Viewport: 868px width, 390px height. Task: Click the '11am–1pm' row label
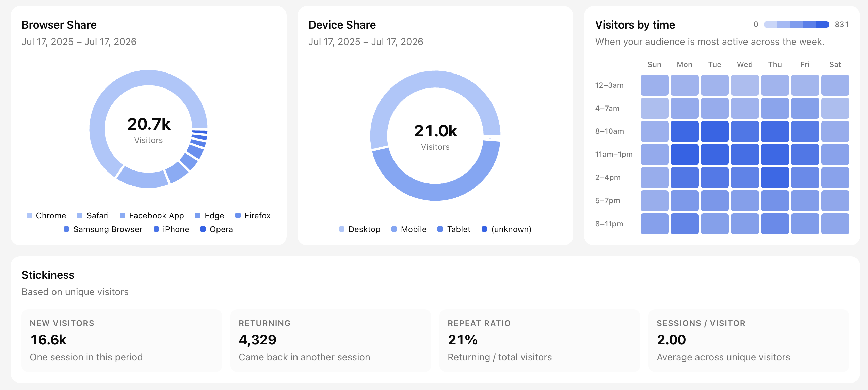[614, 155]
